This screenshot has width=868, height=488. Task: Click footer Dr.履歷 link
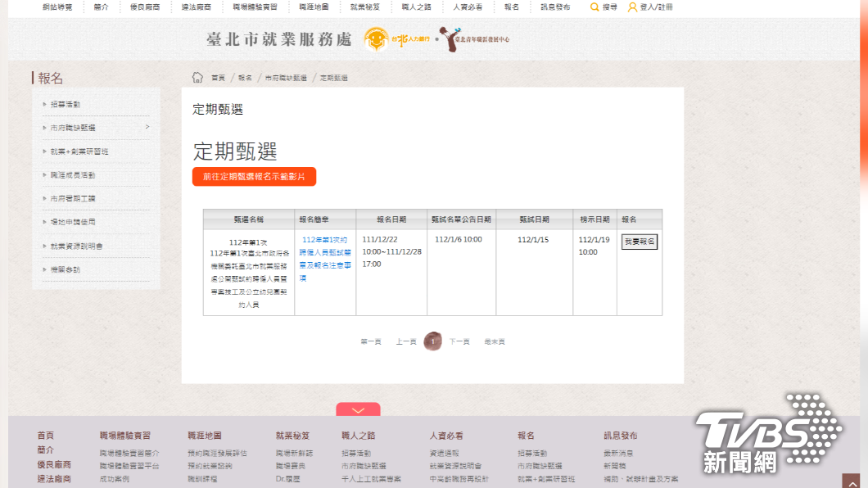(287, 479)
